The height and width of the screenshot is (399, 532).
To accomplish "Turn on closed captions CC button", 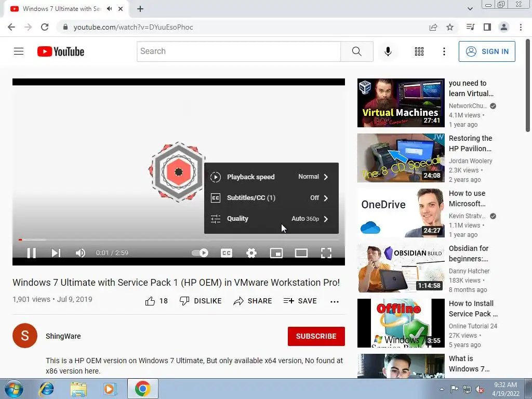I will [227, 253].
